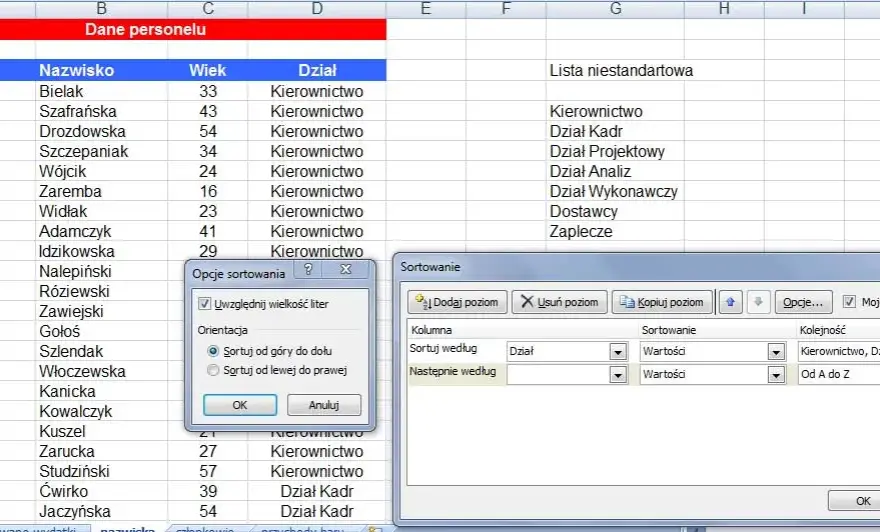The width and height of the screenshot is (880, 532).
Task: Click the Nazwisko header cell
Action: click(x=102, y=70)
